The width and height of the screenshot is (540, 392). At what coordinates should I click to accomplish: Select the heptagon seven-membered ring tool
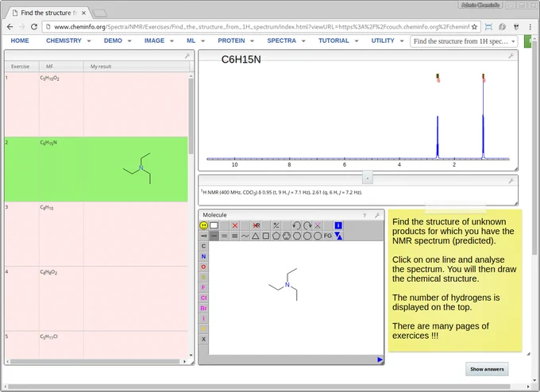tap(307, 236)
